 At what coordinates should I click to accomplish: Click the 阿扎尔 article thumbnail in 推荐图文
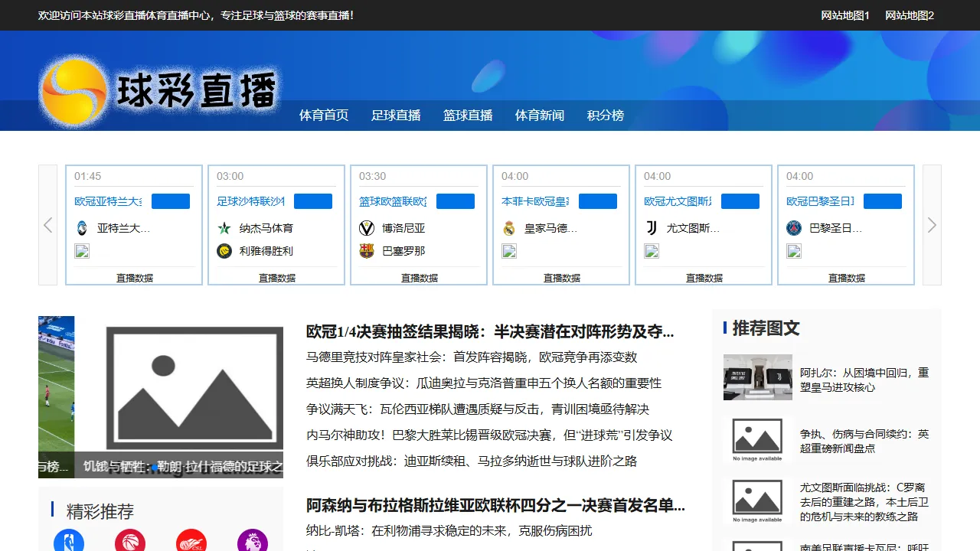coord(757,377)
